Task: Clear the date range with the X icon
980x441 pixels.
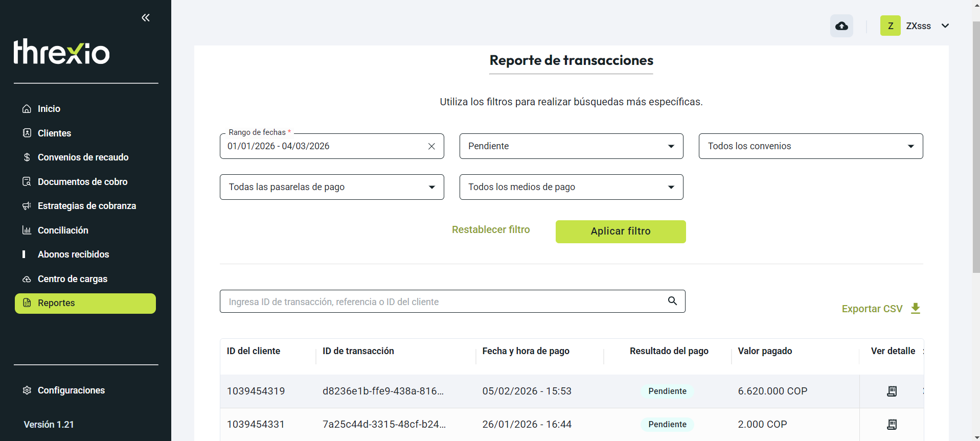Action: tap(431, 146)
